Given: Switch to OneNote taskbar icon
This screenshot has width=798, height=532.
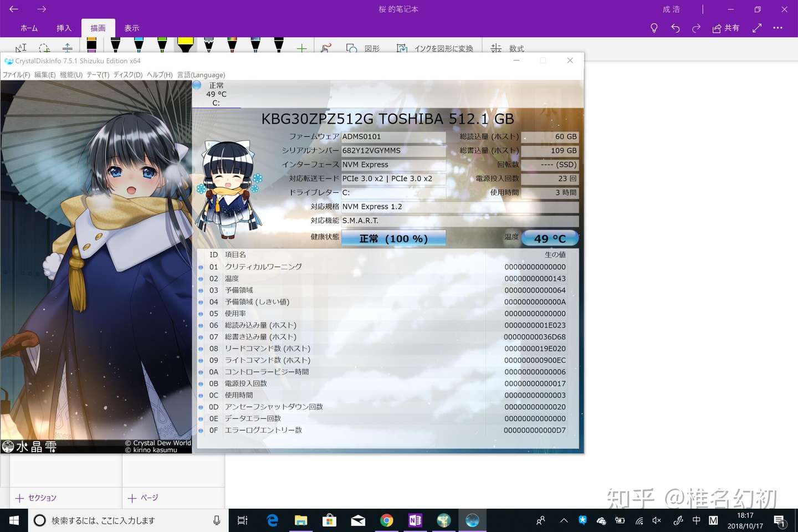Looking at the screenshot, I should (x=415, y=520).
